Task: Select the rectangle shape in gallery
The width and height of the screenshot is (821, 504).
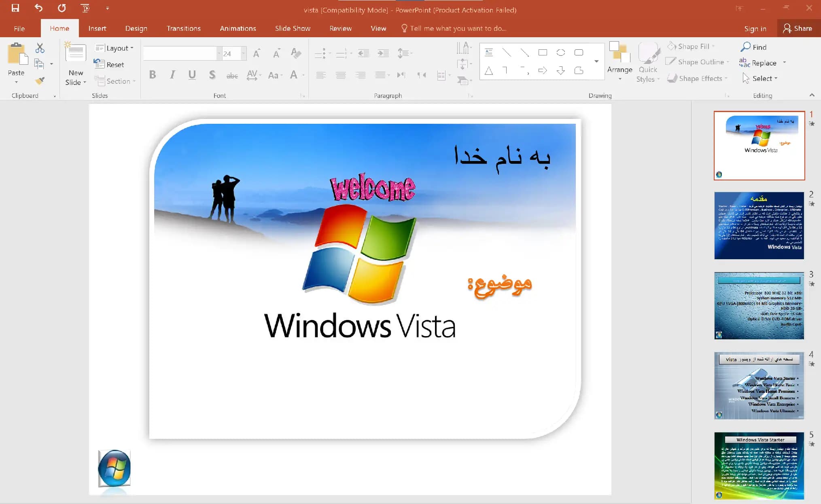Action: [543, 53]
